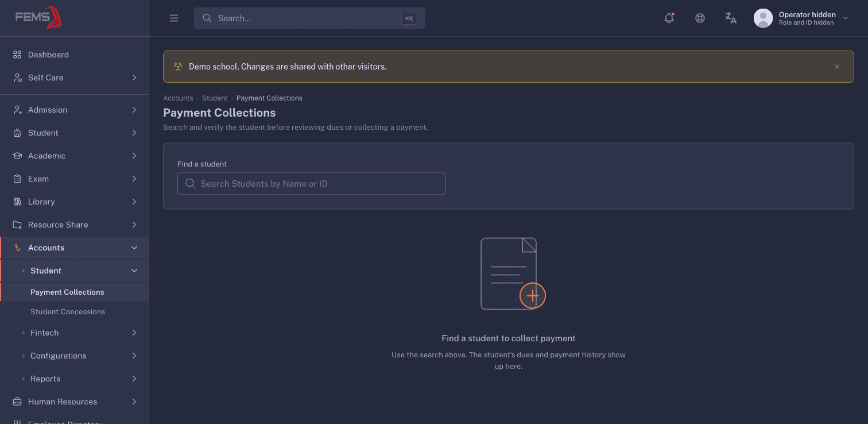The image size is (868, 424).
Task: Open the help lifebuoy icon
Action: click(700, 18)
